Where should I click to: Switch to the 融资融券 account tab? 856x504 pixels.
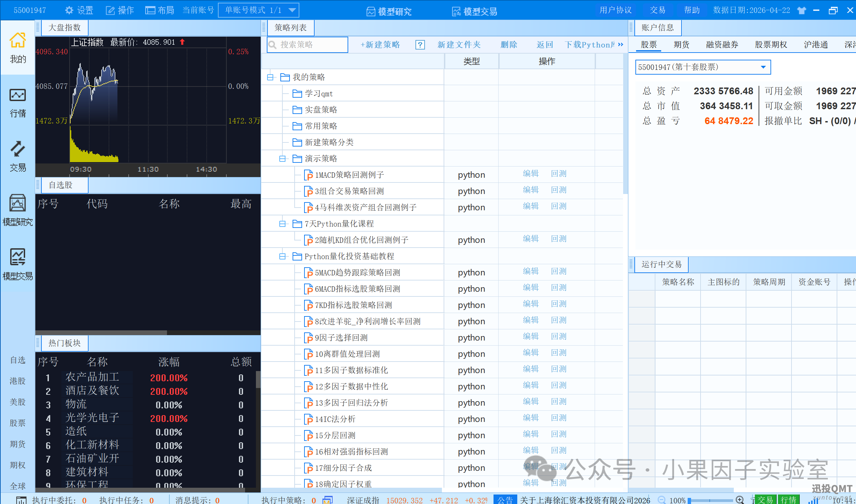coord(722,45)
